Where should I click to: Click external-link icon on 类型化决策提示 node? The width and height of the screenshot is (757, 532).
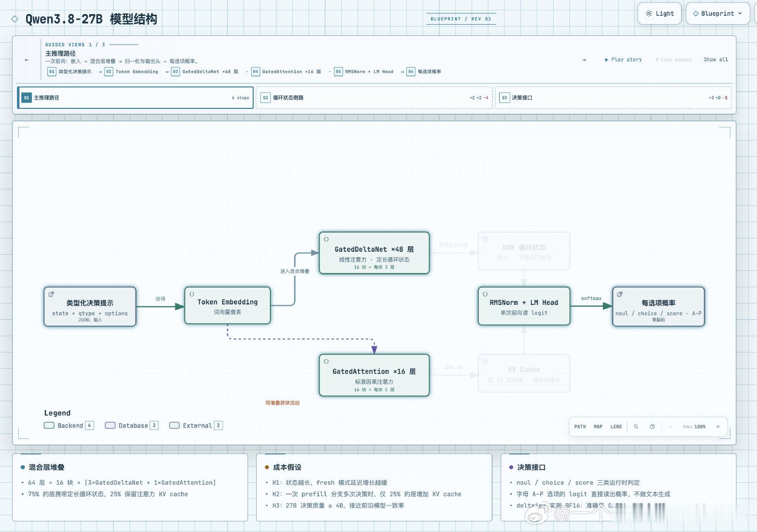51,294
